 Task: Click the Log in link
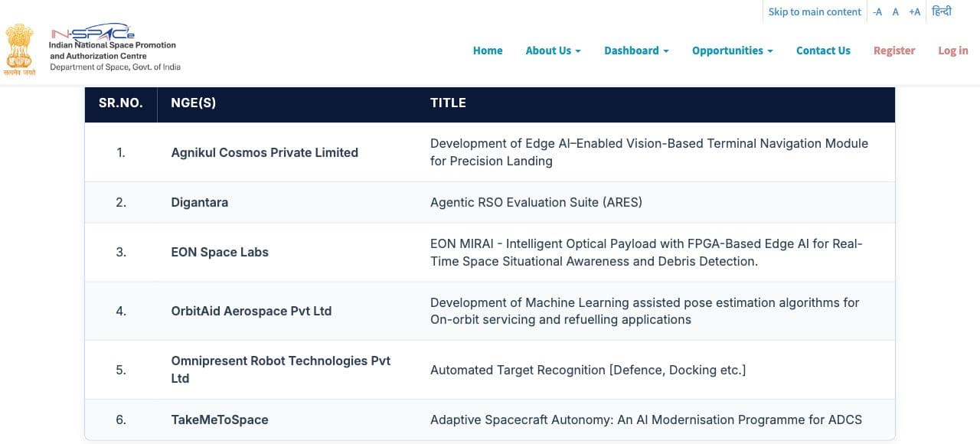point(953,51)
